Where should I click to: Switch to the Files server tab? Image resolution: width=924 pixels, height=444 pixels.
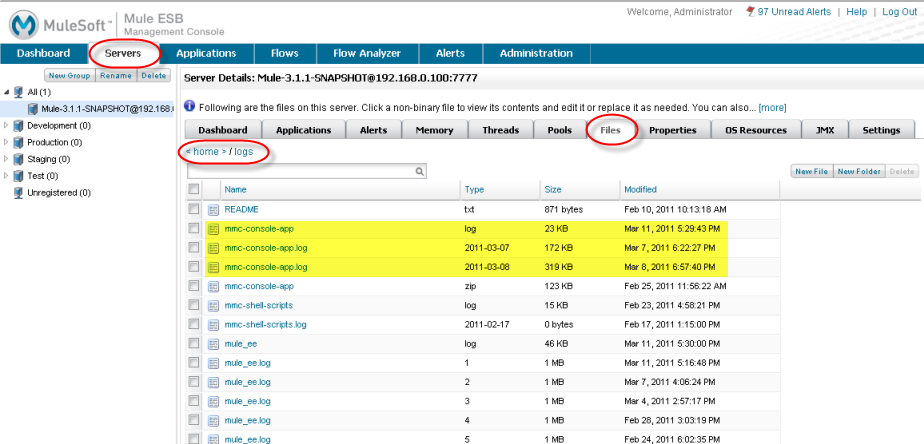click(x=610, y=130)
